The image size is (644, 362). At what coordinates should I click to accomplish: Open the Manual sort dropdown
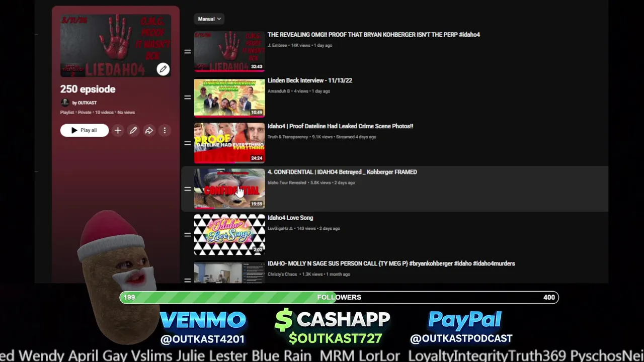[209, 19]
